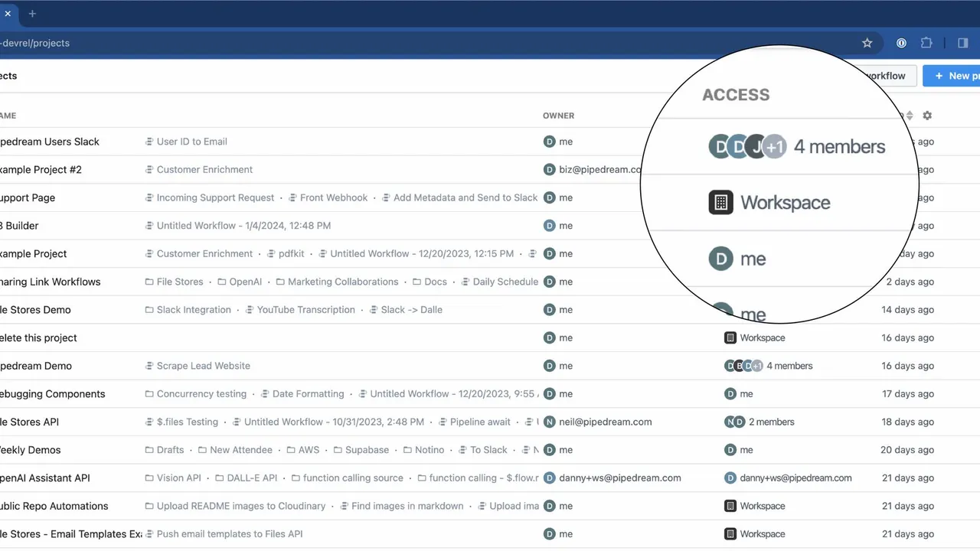Click folder icon beside Drafts
This screenshot has width=980, height=551.
pyautogui.click(x=149, y=450)
